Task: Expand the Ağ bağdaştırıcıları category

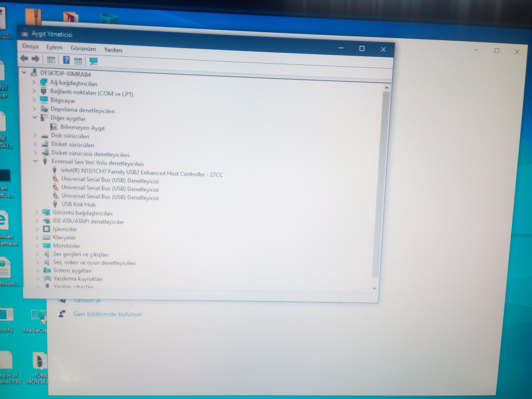Action: coord(34,82)
